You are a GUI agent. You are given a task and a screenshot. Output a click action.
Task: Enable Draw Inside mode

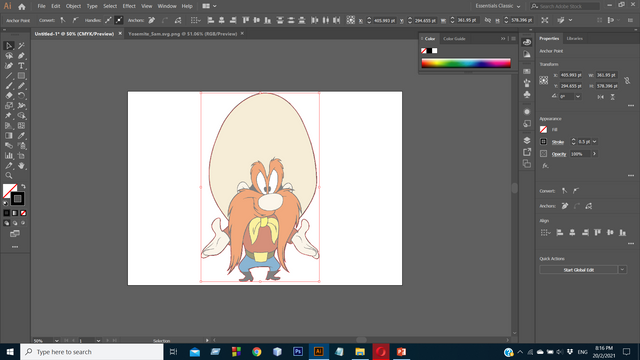click(x=23, y=223)
